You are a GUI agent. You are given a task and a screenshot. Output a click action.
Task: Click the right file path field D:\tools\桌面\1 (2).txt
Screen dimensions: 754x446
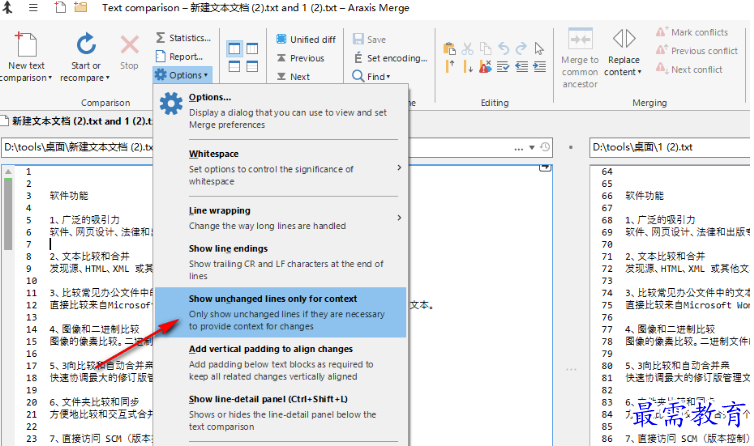[670, 147]
